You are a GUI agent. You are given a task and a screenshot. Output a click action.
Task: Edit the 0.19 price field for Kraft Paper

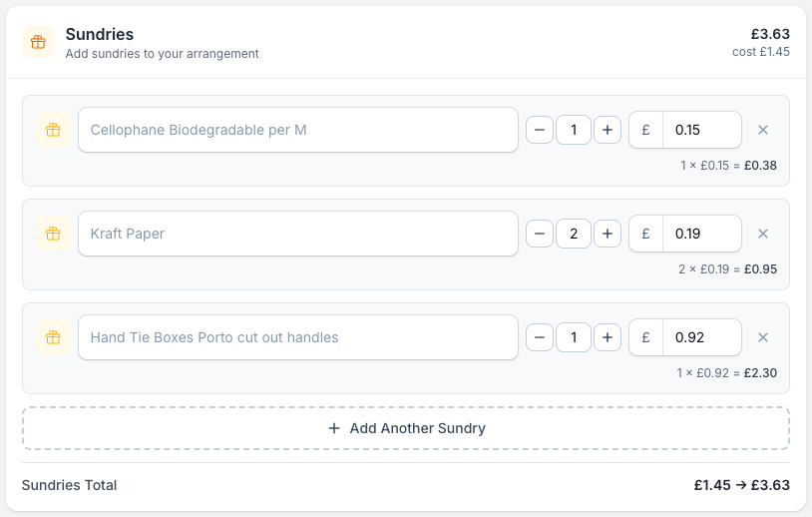702,234
